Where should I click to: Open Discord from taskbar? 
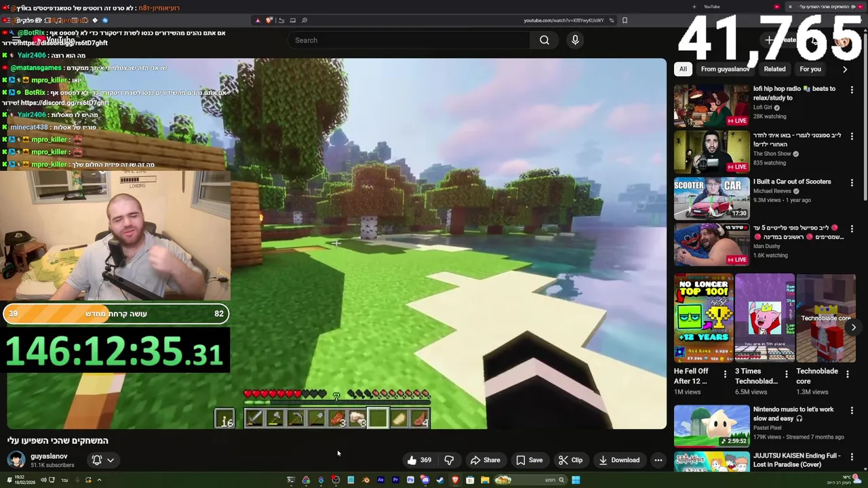coord(425,480)
